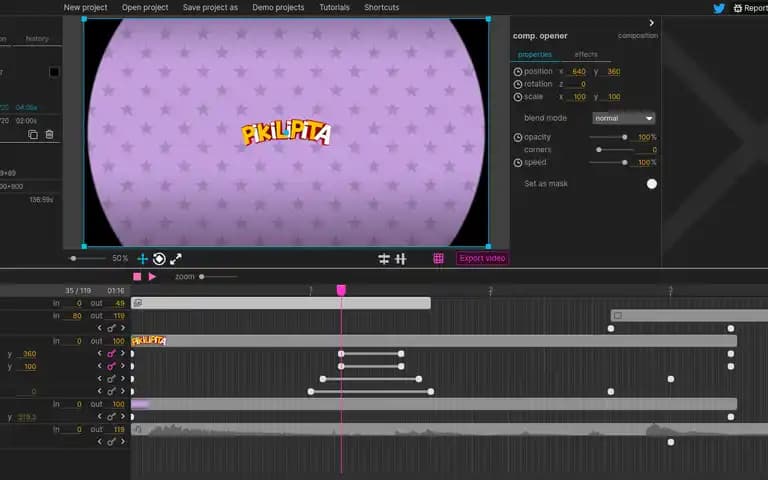The image size is (768, 480).
Task: Toggle the pink keyframe icon on the y 360 row
Action: tap(111, 354)
